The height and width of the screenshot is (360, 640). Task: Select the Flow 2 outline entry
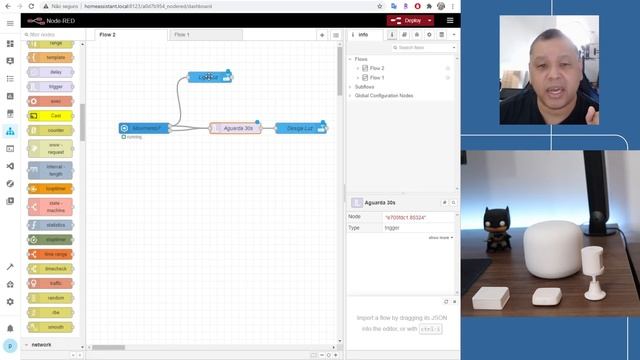point(376,68)
